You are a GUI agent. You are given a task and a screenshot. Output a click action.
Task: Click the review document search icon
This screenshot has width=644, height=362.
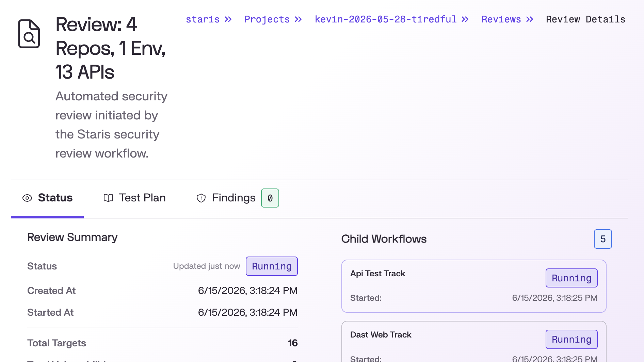(29, 34)
